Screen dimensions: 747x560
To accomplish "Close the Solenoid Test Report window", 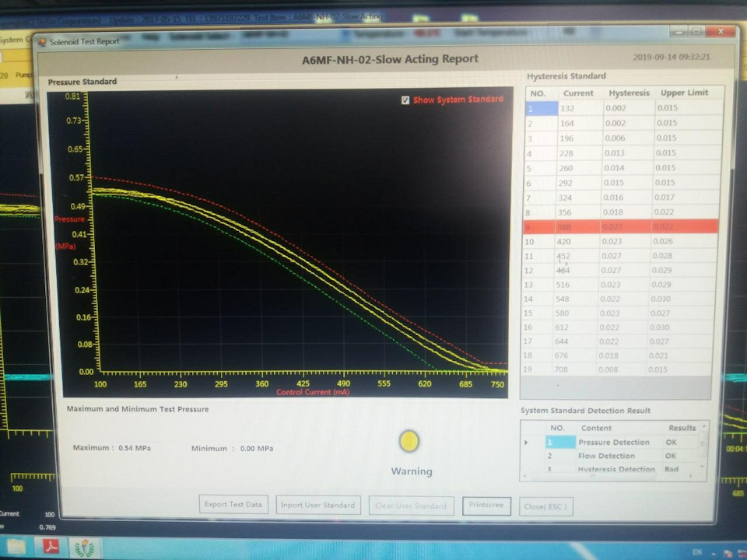I will [721, 31].
